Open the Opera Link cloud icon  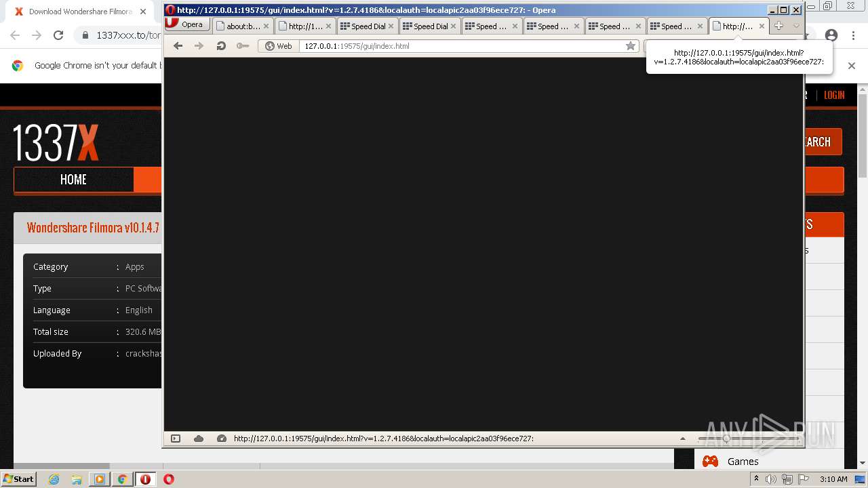click(x=199, y=439)
